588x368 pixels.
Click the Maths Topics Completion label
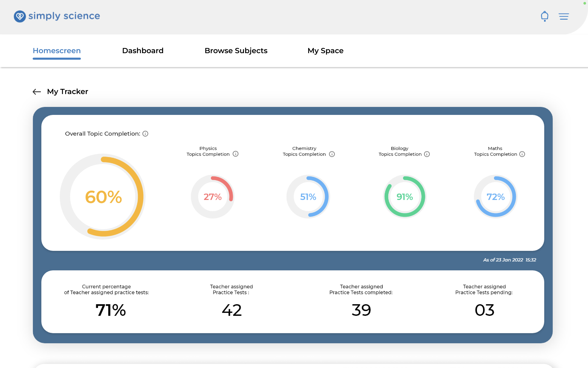pyautogui.click(x=496, y=151)
